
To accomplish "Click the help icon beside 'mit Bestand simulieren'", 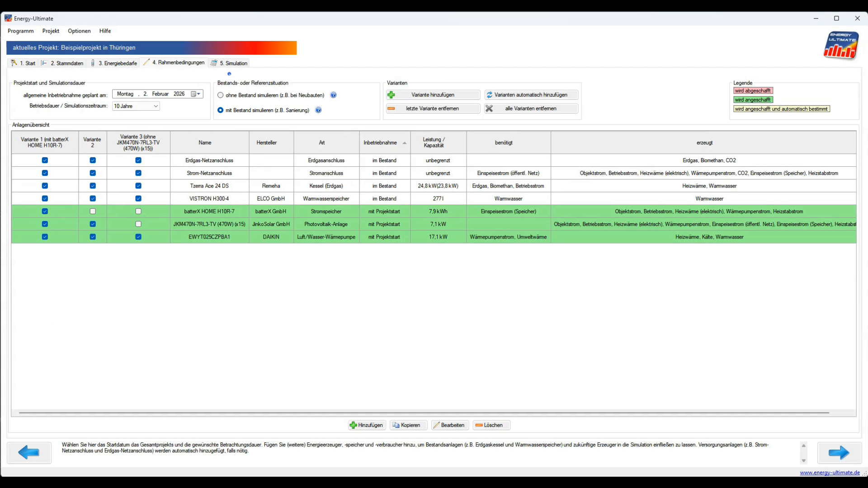I will coord(318,110).
